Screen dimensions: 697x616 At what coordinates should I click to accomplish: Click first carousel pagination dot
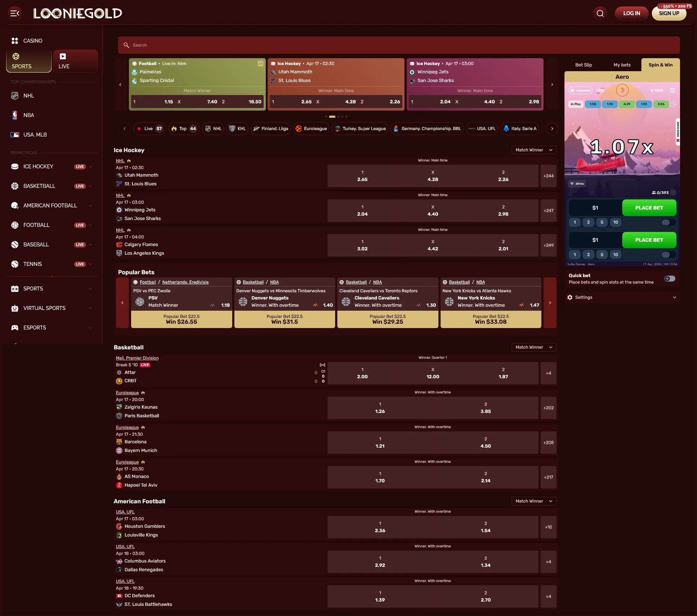(326, 117)
